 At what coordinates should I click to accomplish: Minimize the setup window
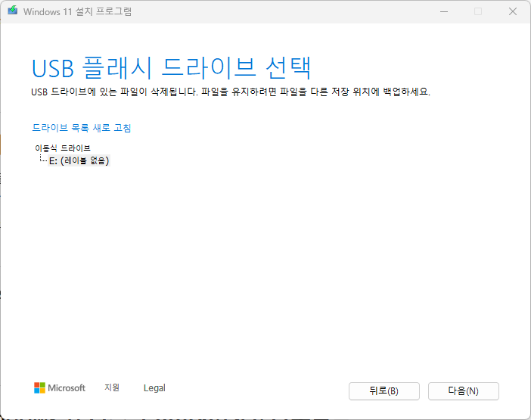tap(444, 11)
